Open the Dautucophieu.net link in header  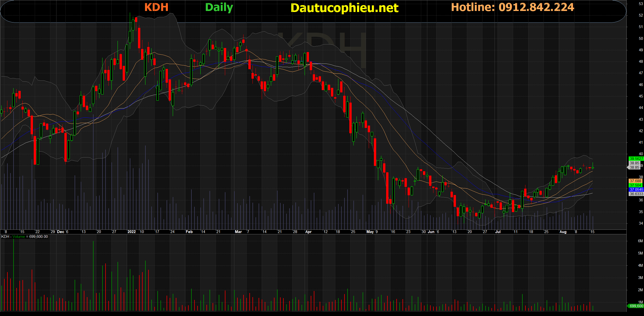[x=344, y=8]
